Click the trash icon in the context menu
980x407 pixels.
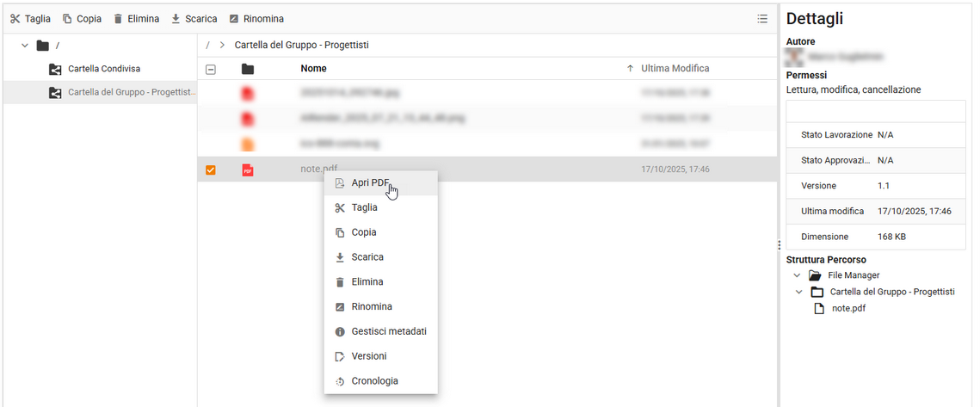tap(340, 282)
